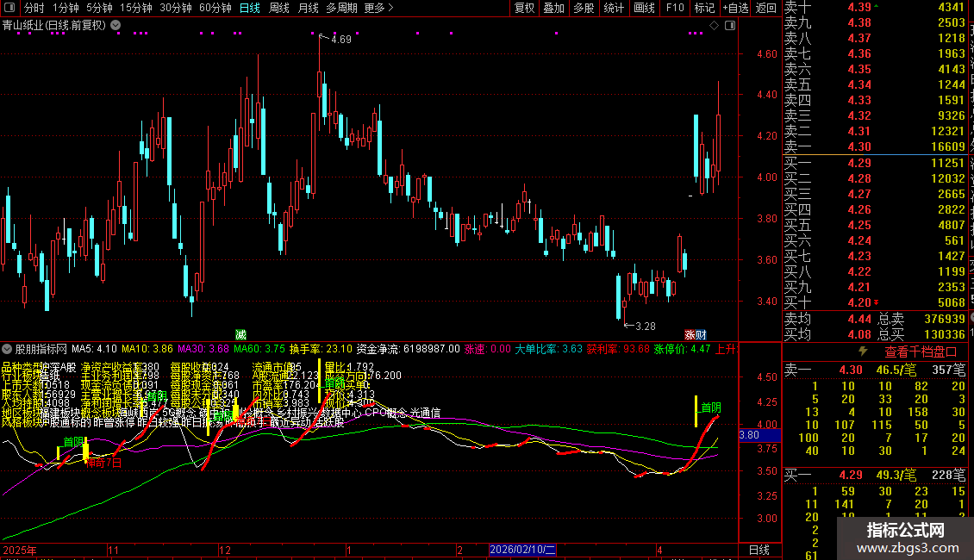Click the 3.28 low price label
The image size is (974, 560).
646,326
